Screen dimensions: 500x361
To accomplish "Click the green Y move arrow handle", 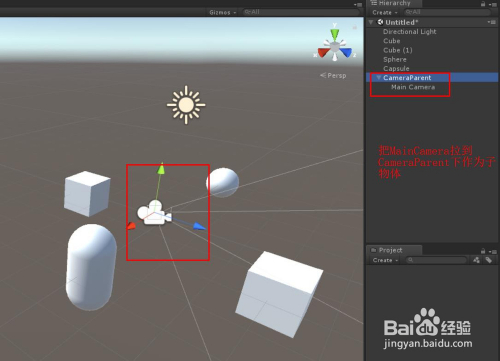I will [x=161, y=168].
